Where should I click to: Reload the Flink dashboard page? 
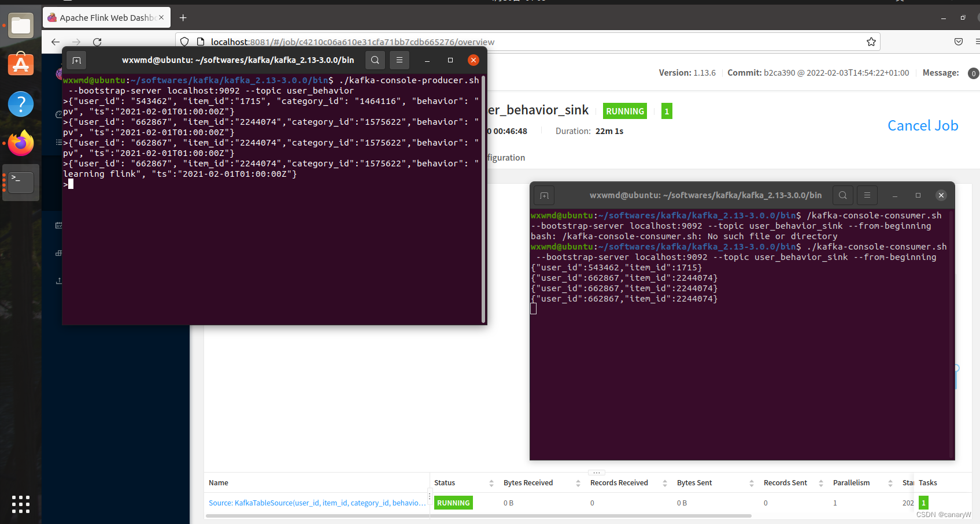[x=97, y=42]
